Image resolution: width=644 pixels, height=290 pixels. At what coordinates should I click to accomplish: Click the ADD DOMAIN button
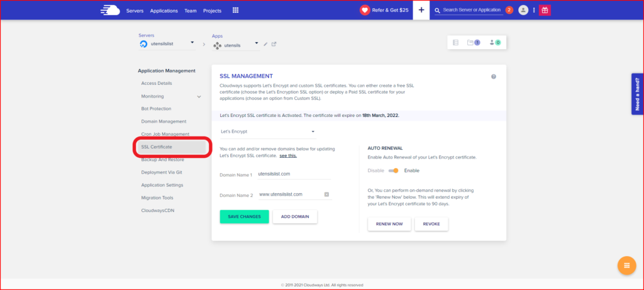(x=295, y=217)
